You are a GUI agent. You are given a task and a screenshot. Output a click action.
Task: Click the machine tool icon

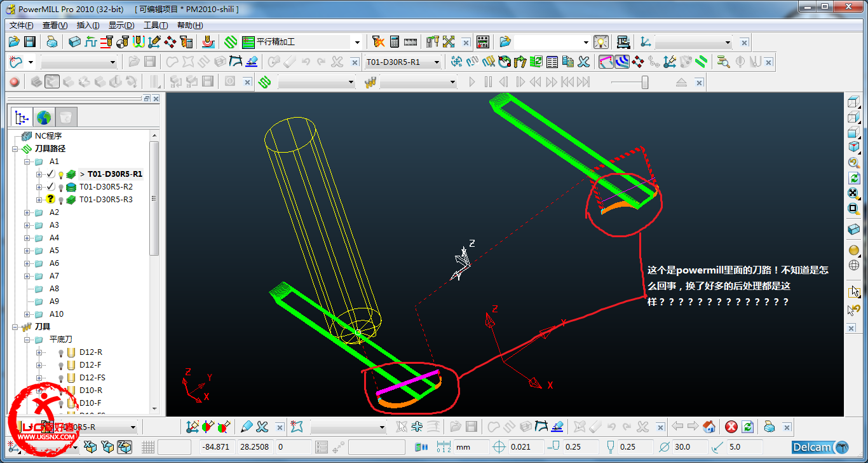(623, 42)
